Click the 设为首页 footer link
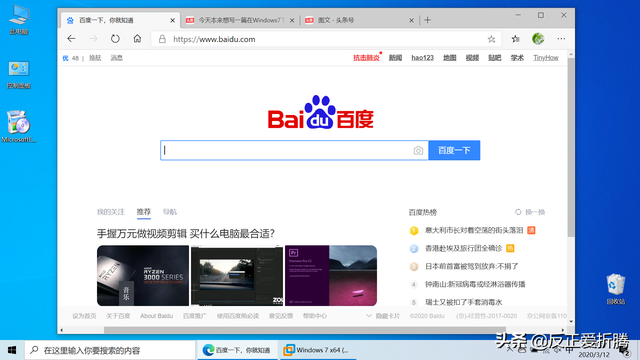The width and height of the screenshot is (640, 360). pyautogui.click(x=84, y=316)
